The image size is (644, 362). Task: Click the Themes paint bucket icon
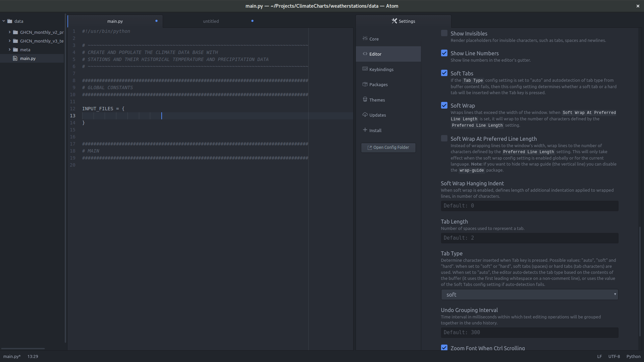pyautogui.click(x=365, y=99)
